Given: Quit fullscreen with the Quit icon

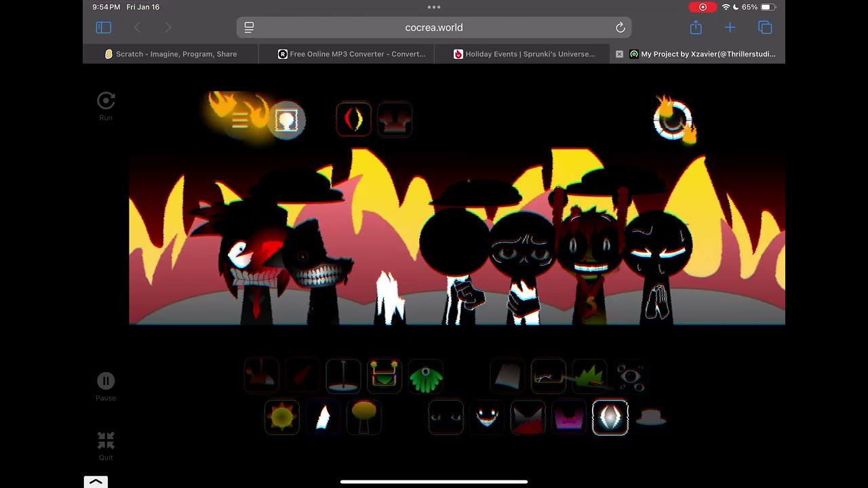Looking at the screenshot, I should 106,441.
